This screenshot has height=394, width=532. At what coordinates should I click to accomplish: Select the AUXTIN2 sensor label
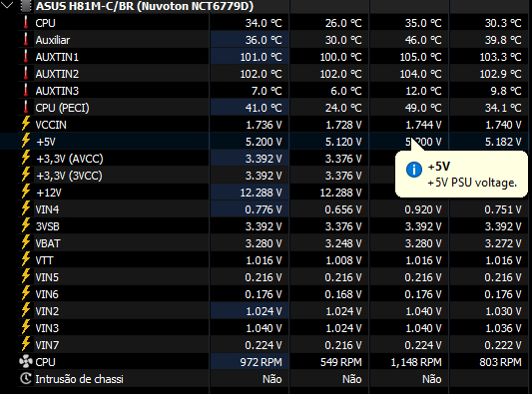[57, 74]
